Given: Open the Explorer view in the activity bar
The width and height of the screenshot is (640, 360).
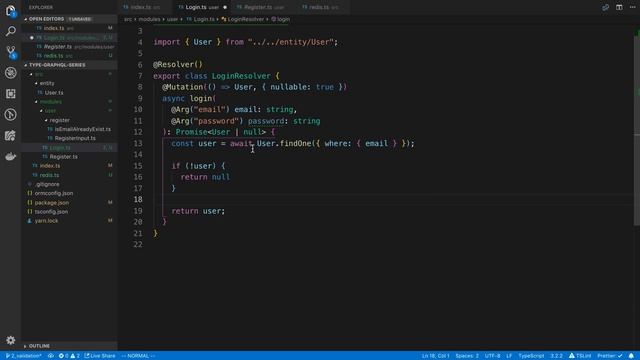Looking at the screenshot, I should coord(11,11).
